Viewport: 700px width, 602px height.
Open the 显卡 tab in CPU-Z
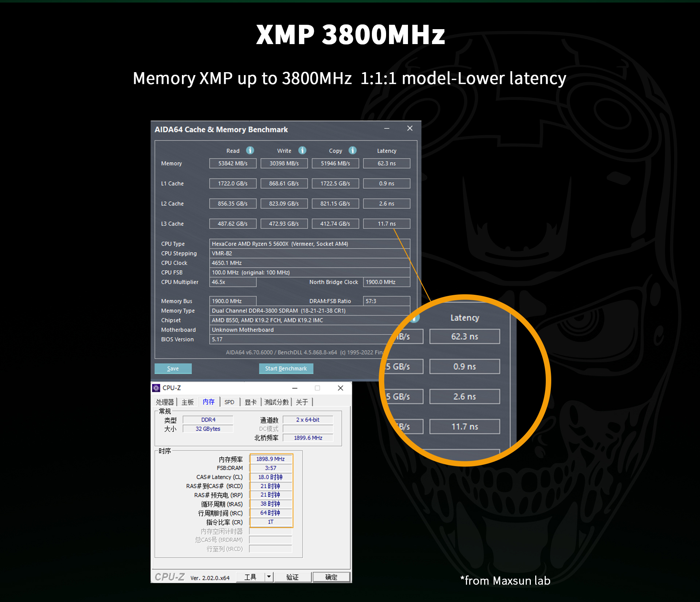pyautogui.click(x=250, y=402)
